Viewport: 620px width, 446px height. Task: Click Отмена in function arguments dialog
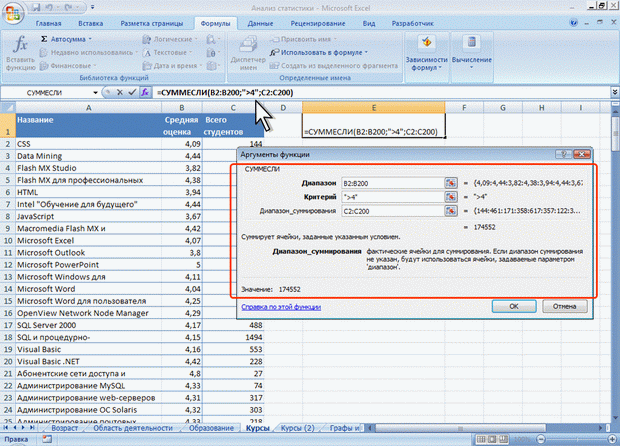tap(564, 306)
